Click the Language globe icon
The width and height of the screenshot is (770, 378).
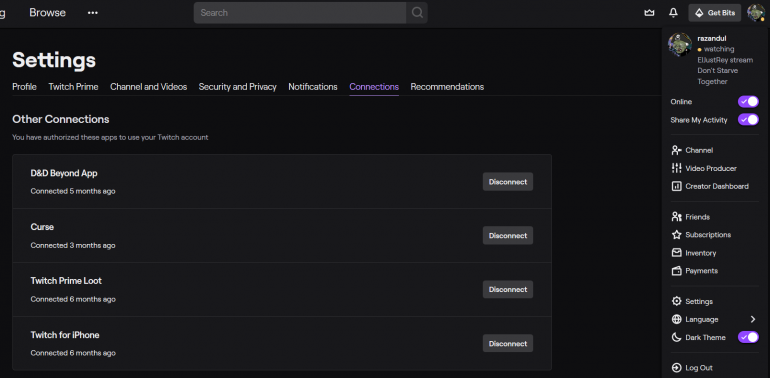[x=677, y=320]
